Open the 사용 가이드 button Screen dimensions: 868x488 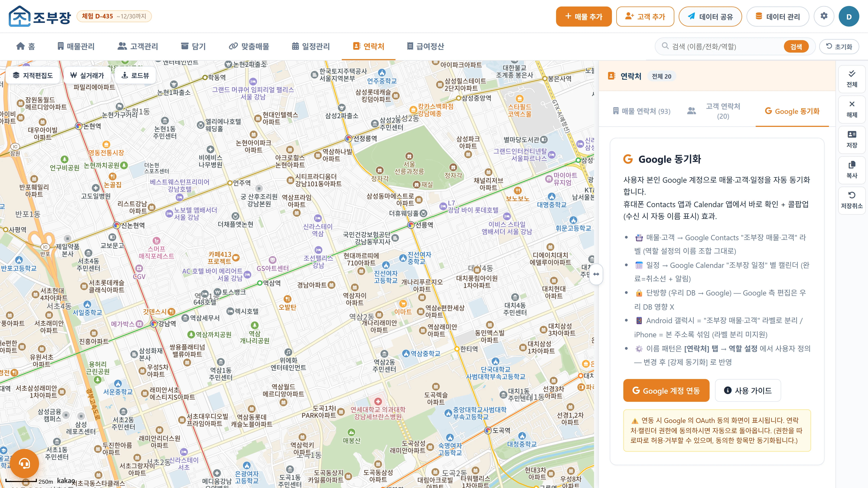tap(748, 390)
